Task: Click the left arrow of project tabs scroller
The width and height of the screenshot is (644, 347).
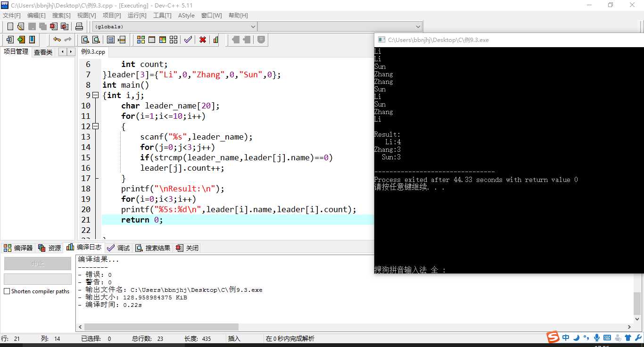Action: coord(62,52)
